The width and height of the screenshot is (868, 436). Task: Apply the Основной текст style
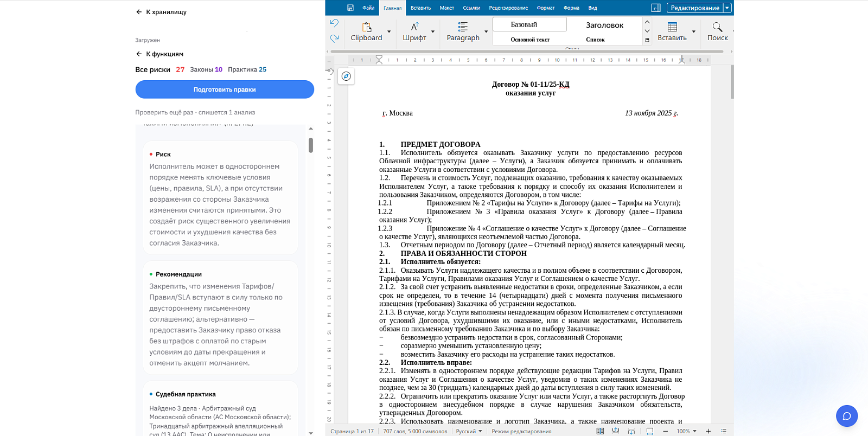[530, 40]
